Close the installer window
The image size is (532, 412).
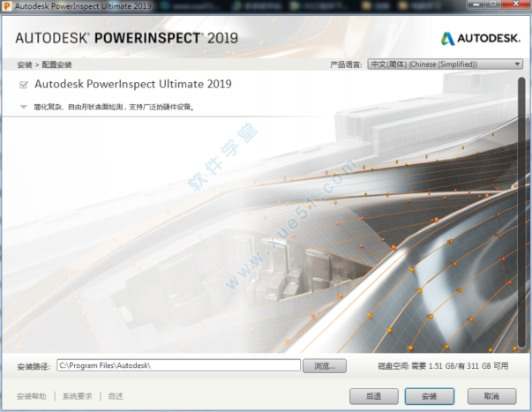516,4
